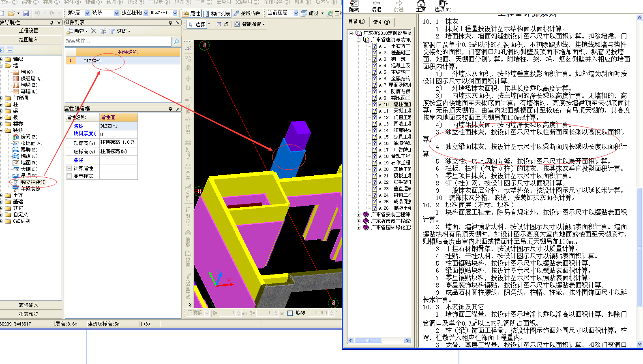Image resolution: width=643 pixels, height=364 pixels.
Task: Delete component using X icon in list
Action: click(x=94, y=31)
